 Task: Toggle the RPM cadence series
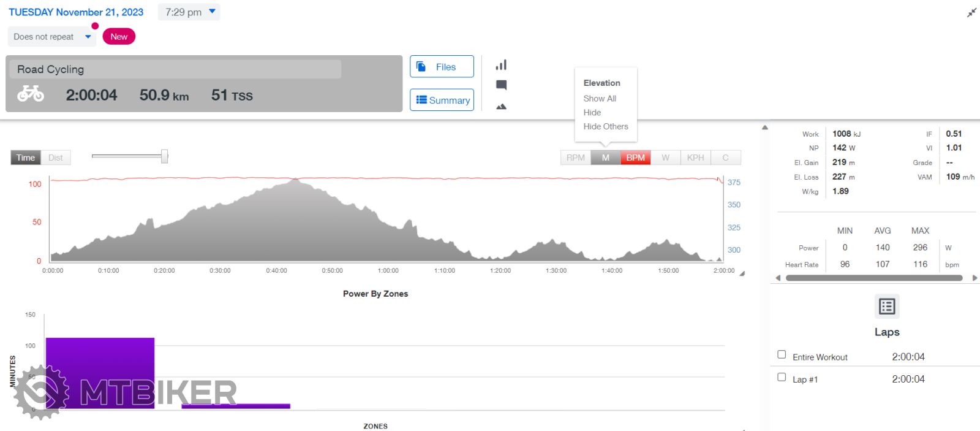point(575,158)
